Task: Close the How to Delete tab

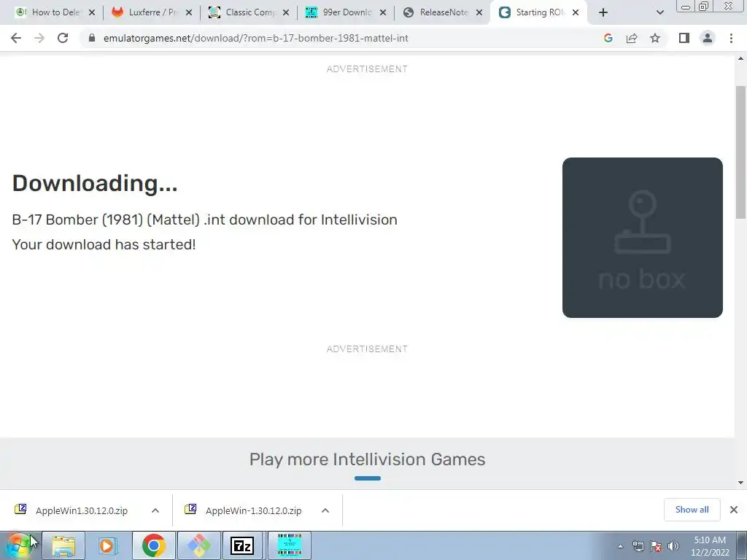Action: point(92,12)
